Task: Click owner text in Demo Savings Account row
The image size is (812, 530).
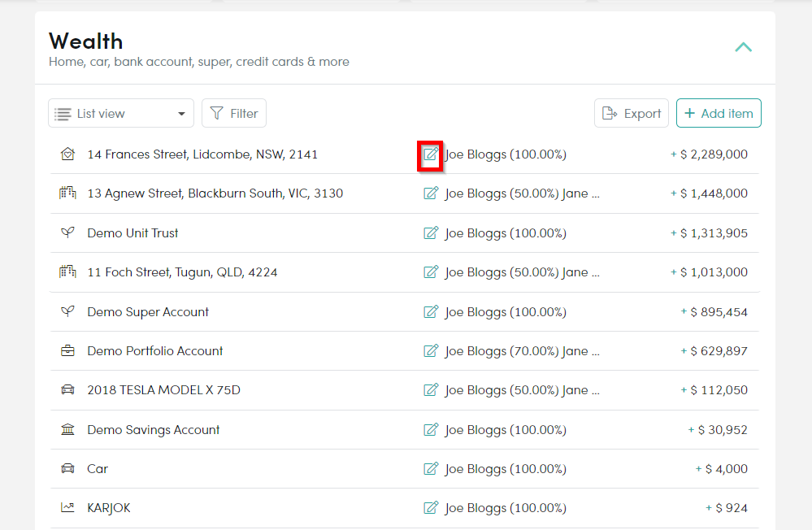Action: [x=506, y=430]
